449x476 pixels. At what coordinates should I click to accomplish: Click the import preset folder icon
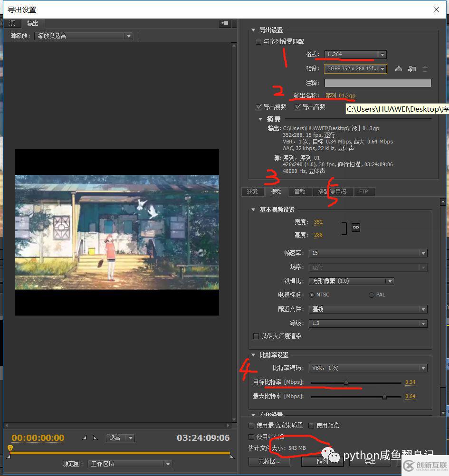pyautogui.click(x=411, y=69)
